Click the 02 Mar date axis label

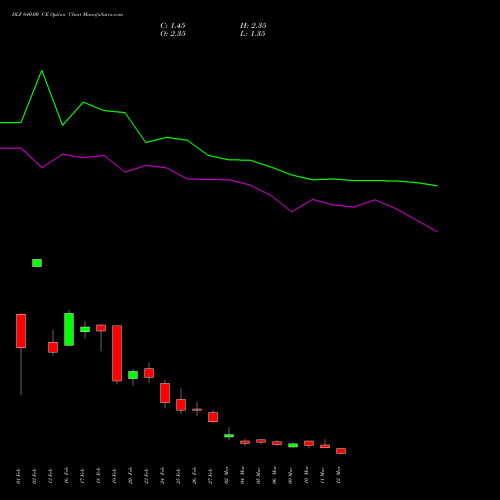(x=226, y=475)
